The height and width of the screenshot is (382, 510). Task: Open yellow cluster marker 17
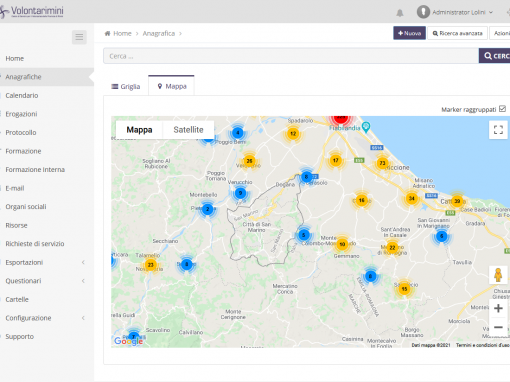(x=335, y=160)
